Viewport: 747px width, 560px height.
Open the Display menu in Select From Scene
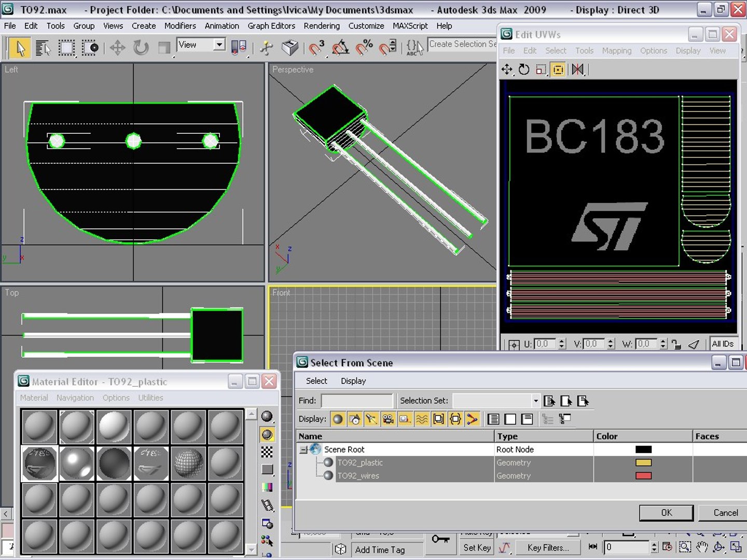[x=353, y=381]
